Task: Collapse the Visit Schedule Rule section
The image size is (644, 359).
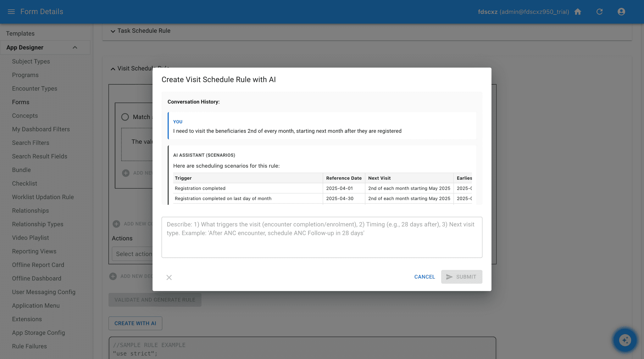Action: click(x=113, y=68)
